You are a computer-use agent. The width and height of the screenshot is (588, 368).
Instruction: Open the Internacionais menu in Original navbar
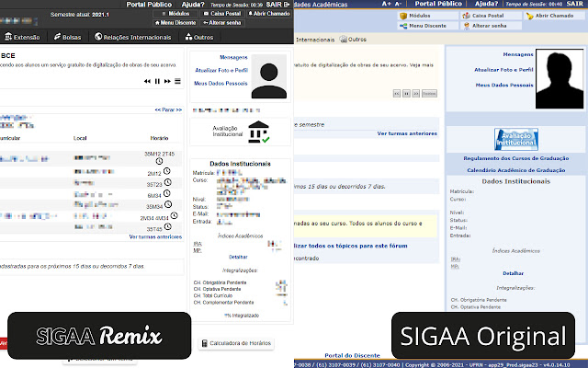315,40
